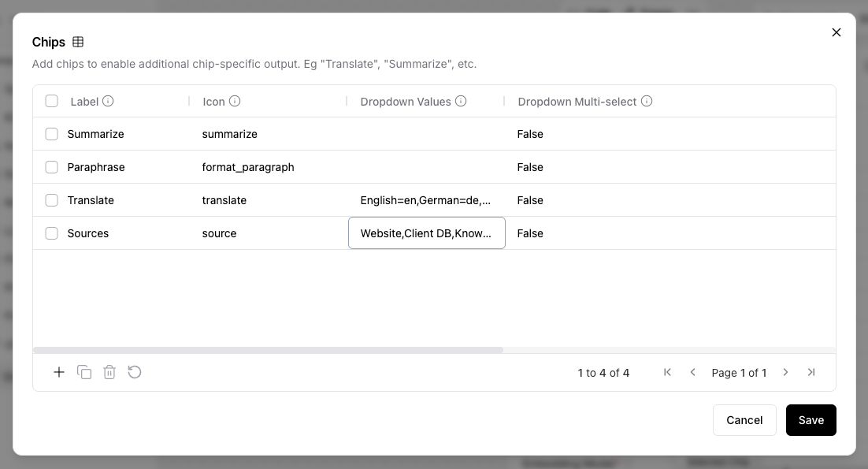This screenshot has height=469, width=868.
Task: Toggle the select-all header checkbox
Action: pos(52,101)
